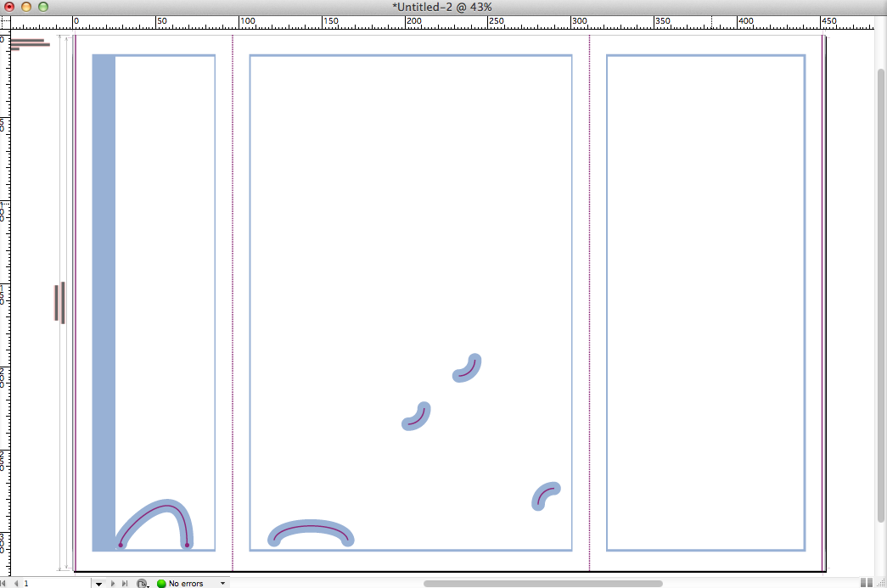Click the split layout view icon
The image size is (887, 588).
click(x=866, y=582)
